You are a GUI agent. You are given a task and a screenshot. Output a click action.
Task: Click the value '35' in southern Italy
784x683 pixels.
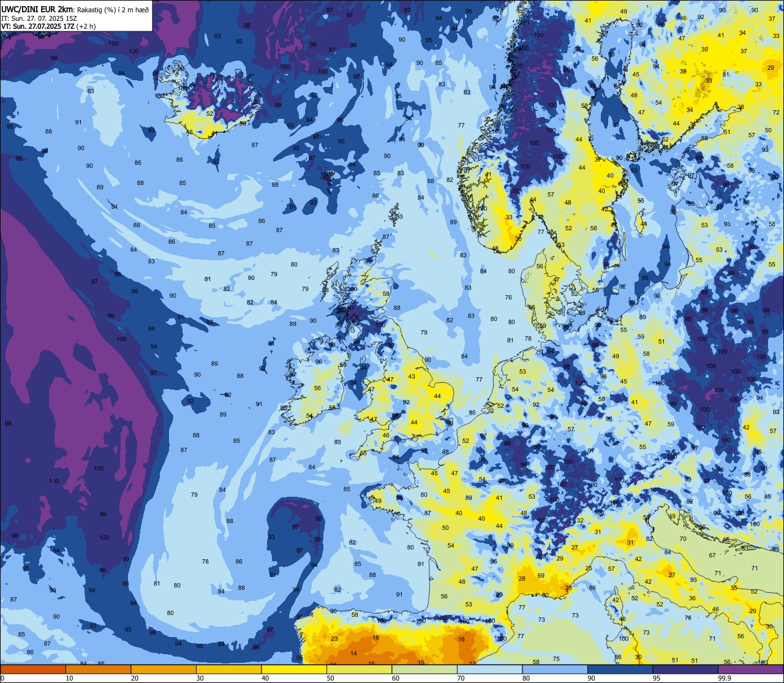734,588
